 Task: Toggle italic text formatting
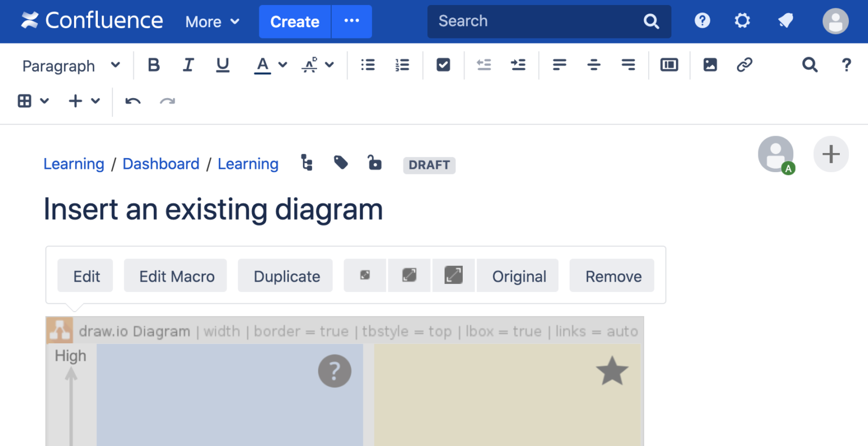pyautogui.click(x=188, y=65)
